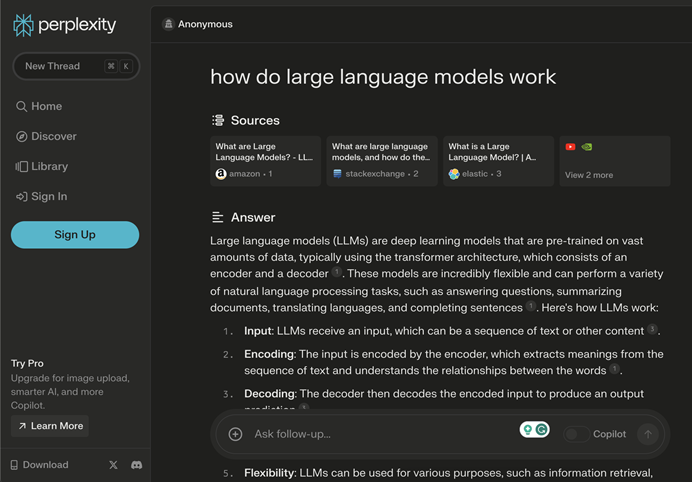Open the X (Twitter) social link
692x482 pixels.
pyautogui.click(x=113, y=465)
